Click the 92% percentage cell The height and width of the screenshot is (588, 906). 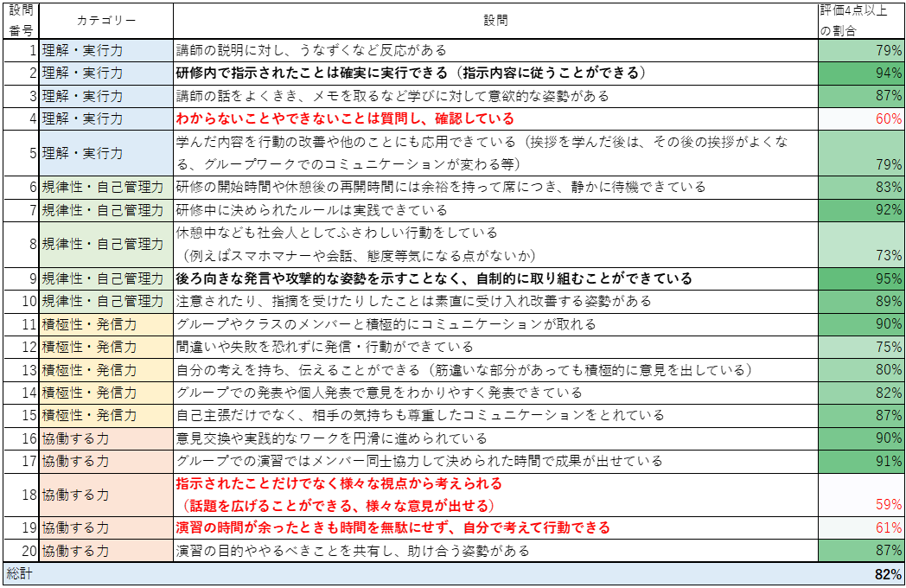[x=861, y=210]
